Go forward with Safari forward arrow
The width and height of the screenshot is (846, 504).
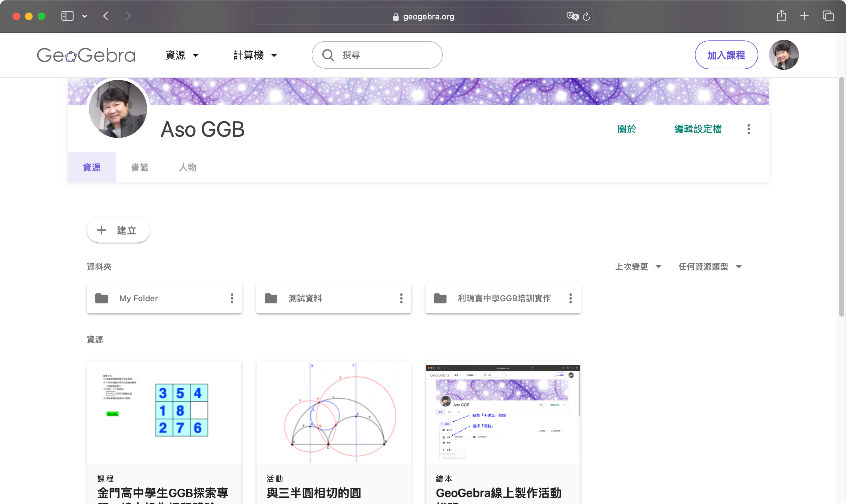(128, 16)
